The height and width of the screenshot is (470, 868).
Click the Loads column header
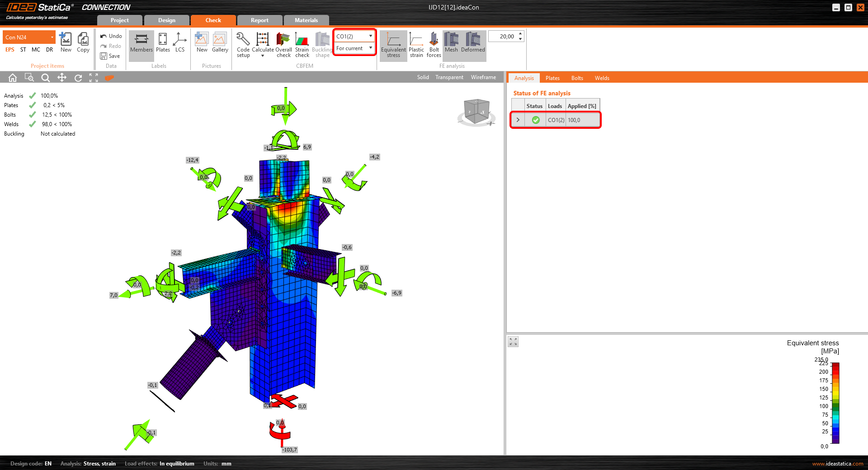(x=555, y=106)
